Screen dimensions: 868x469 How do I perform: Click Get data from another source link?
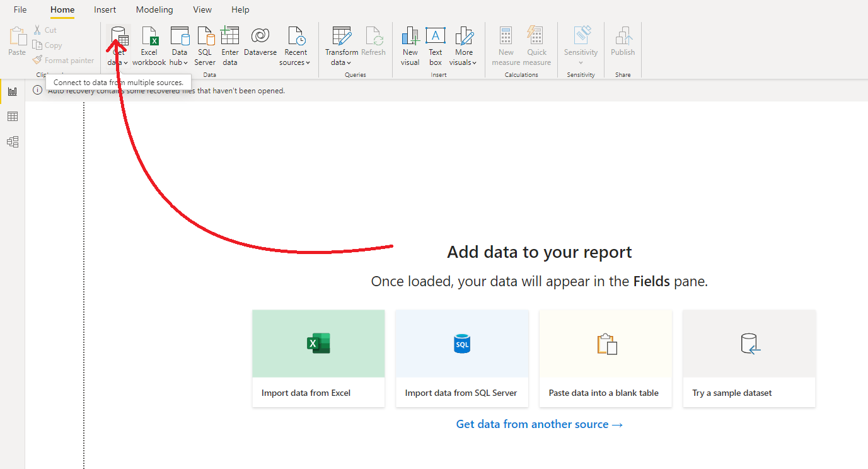(x=539, y=424)
